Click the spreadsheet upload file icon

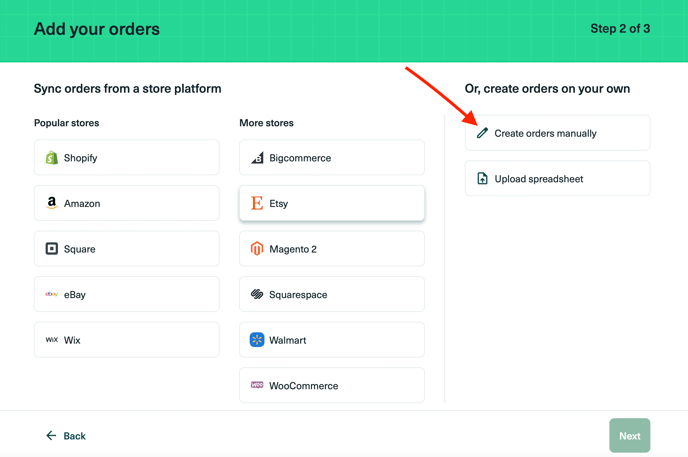482,179
